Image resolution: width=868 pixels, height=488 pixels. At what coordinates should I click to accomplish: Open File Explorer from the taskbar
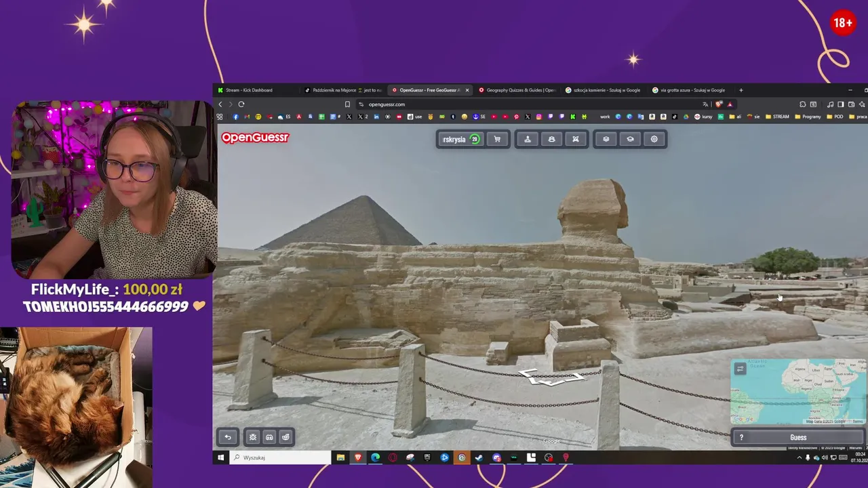[340, 457]
